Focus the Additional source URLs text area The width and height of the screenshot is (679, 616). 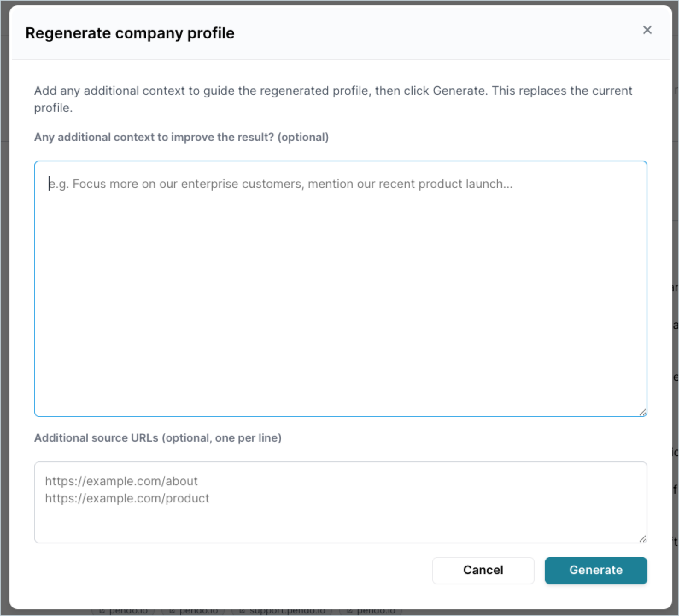[340, 502]
